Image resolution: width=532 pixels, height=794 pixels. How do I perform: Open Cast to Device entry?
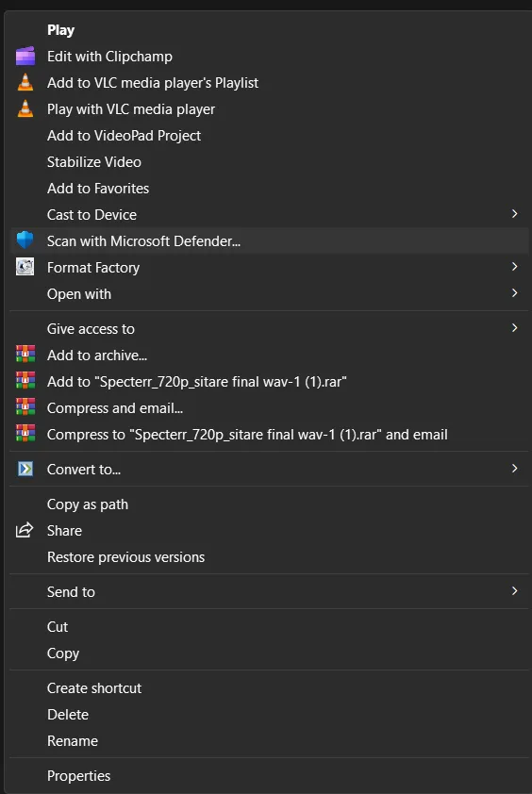[269, 214]
